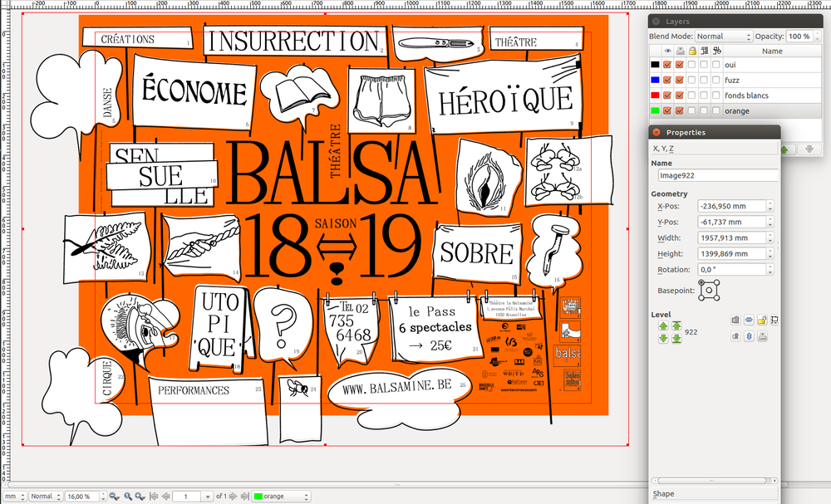Lock the fonds blancs layer
Screen dimensions: 831x504
click(692, 95)
